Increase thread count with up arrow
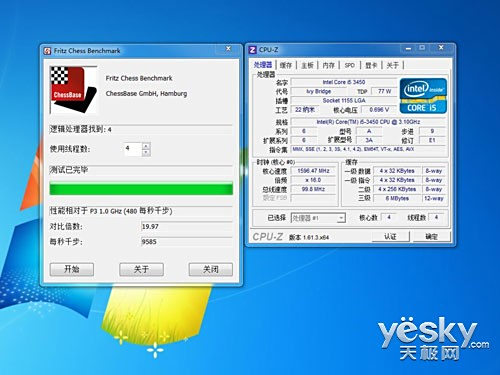This screenshot has height=375, width=500. tap(146, 146)
